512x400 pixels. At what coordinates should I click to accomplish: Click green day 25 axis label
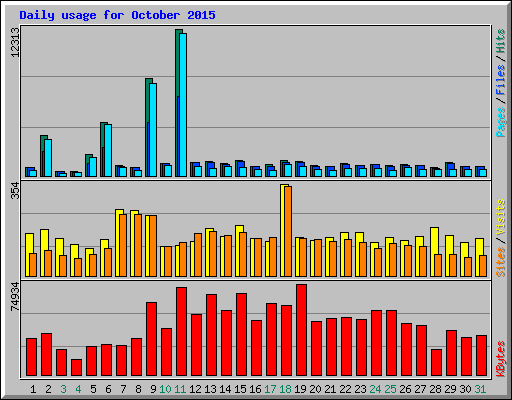(390, 389)
